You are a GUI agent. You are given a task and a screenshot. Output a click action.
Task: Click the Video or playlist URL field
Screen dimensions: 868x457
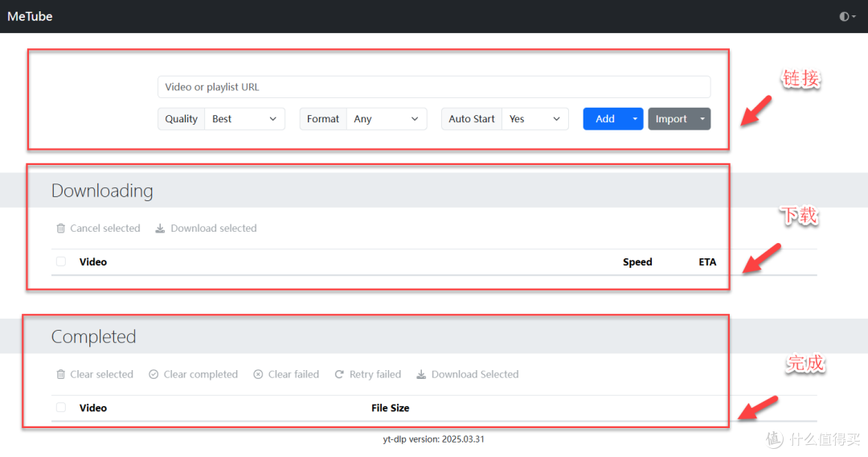434,87
